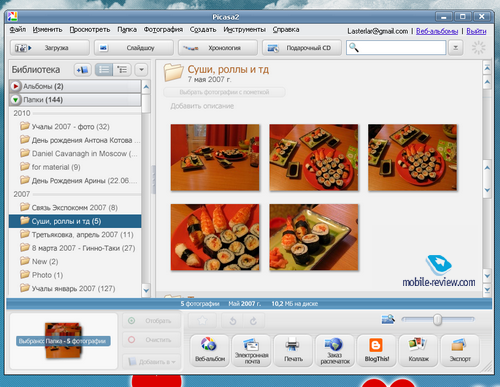Image resolution: width=500 pixels, height=387 pixels.
Task: Click the Выйти sign-out link
Action: (476, 31)
